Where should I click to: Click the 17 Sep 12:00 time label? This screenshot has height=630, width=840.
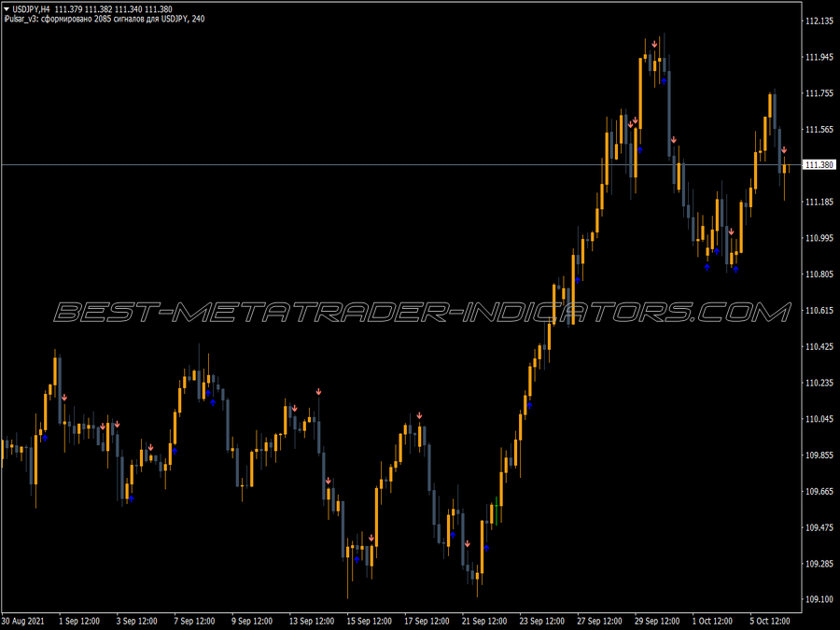(427, 621)
